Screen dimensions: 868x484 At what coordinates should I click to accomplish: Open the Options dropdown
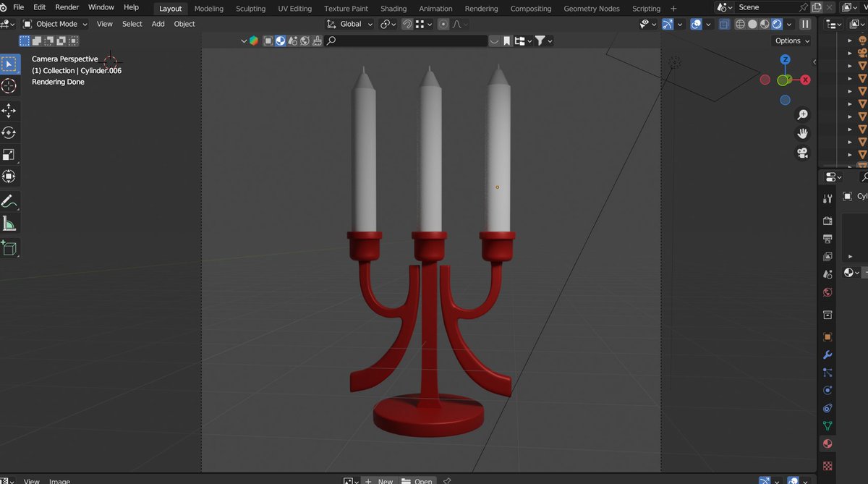click(792, 41)
